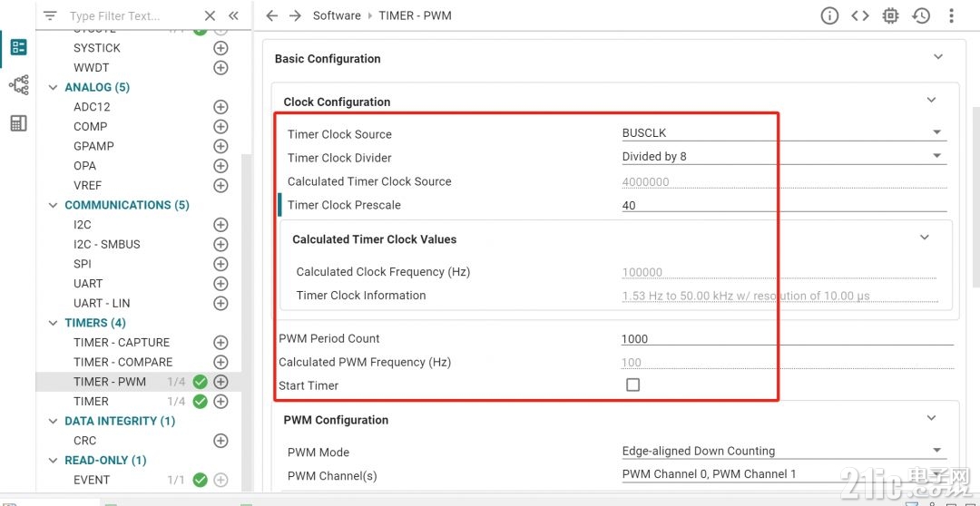Collapse the ANALOG (5) category
This screenshot has height=506, width=980.
(54, 87)
